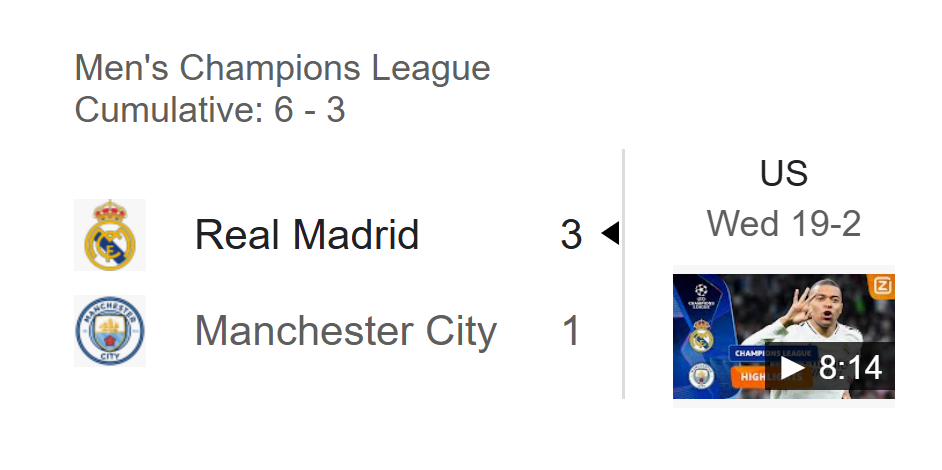
Task: Click Real Madrid's score of 3
Action: pos(571,234)
